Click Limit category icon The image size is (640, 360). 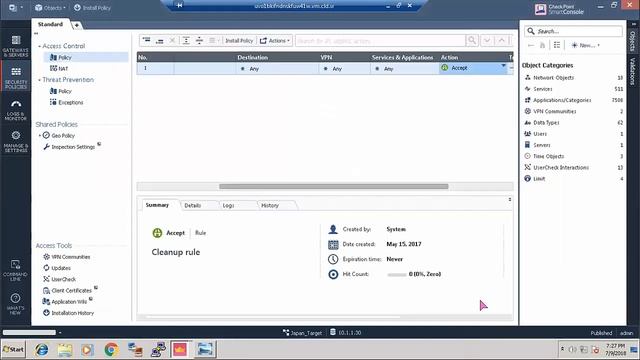point(527,178)
